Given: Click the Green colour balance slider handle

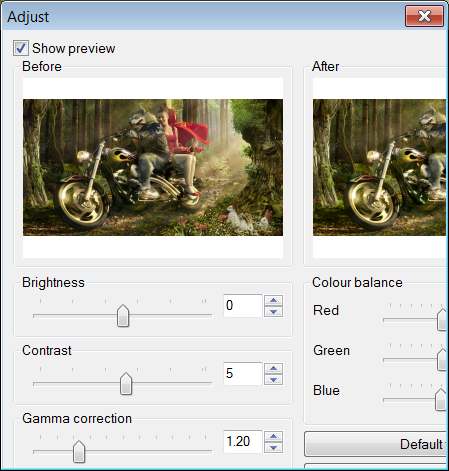Looking at the screenshot, I should [443, 359].
